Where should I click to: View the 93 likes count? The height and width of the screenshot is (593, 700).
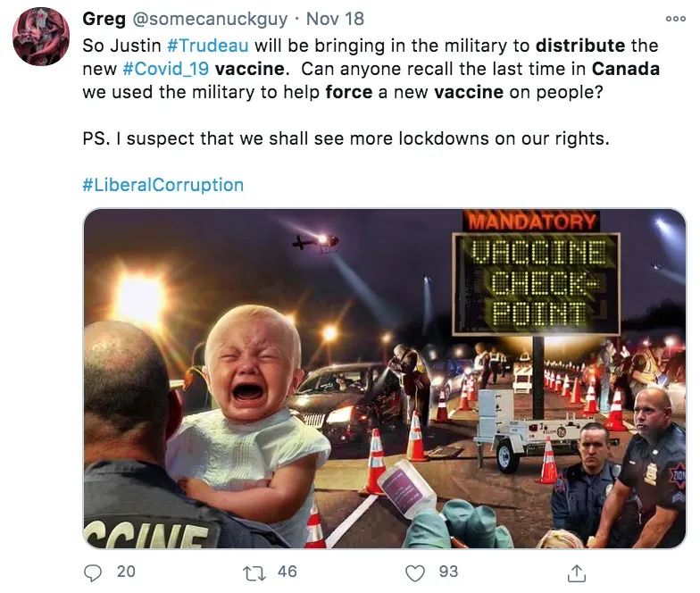coord(448,572)
